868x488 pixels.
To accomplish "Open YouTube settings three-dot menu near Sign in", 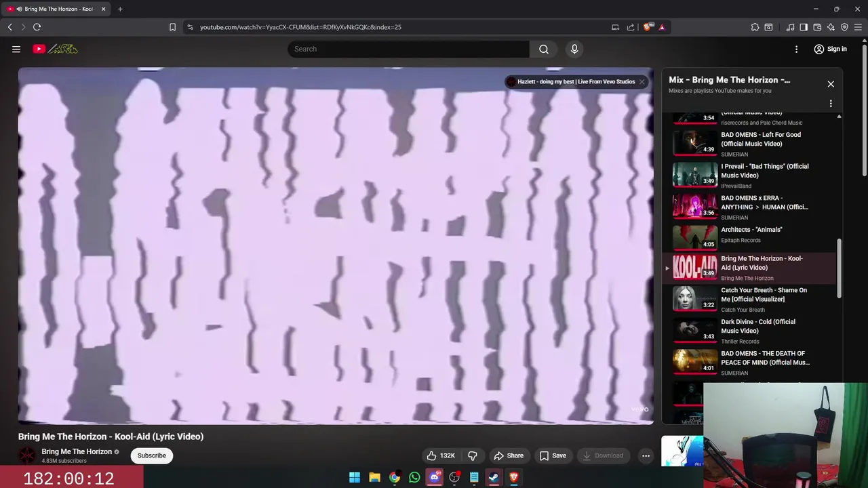I will point(797,49).
